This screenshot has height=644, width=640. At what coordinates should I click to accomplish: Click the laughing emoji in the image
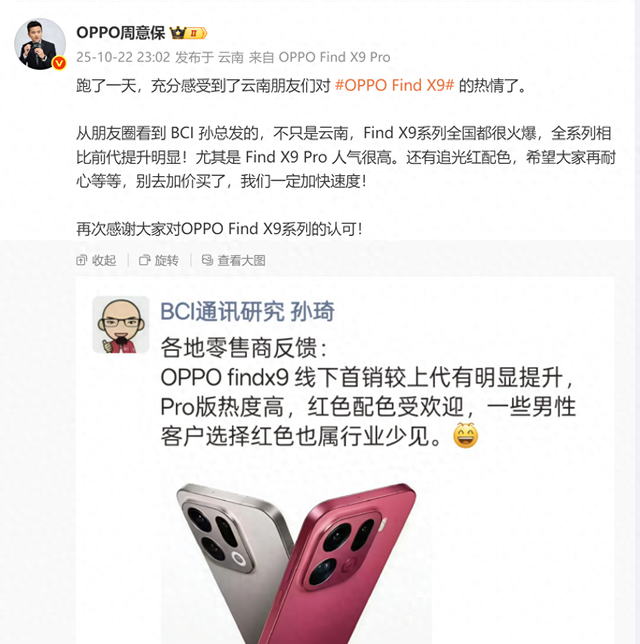[x=465, y=436]
